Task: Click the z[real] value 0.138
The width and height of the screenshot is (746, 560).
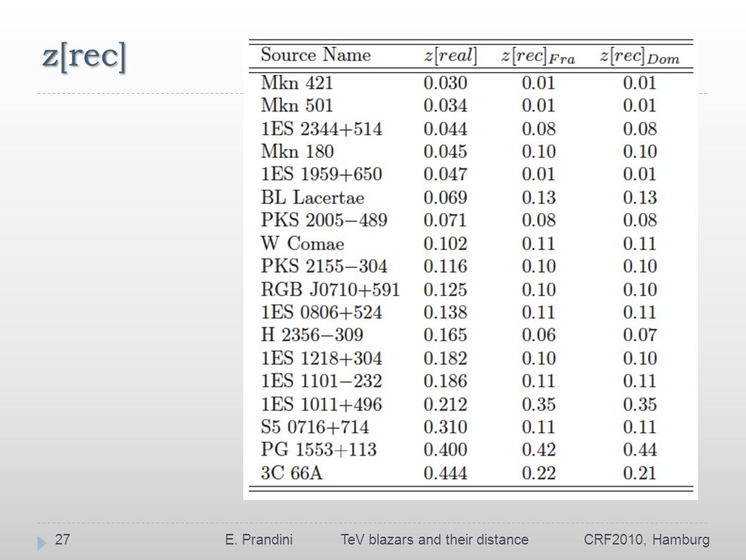Action: tap(446, 312)
